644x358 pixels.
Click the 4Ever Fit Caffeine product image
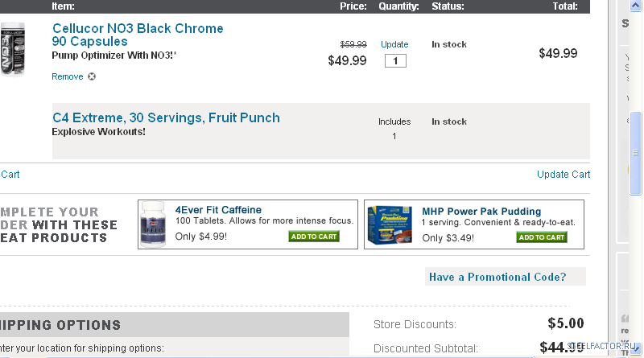[153, 224]
